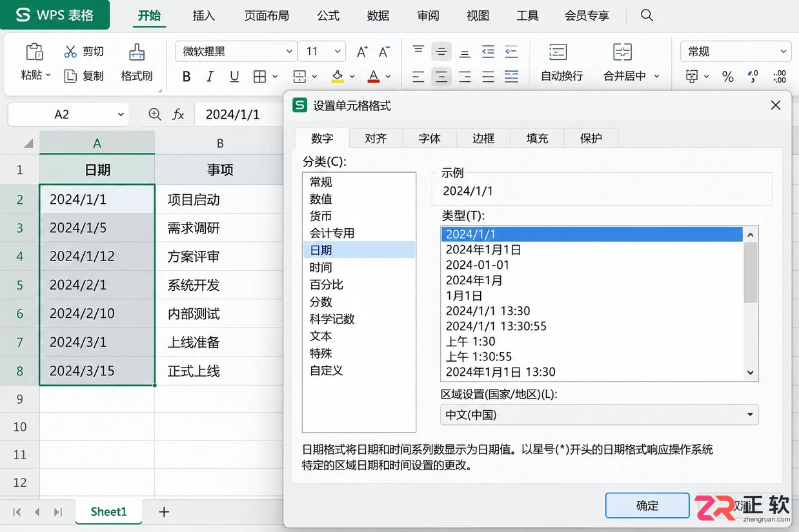The width and height of the screenshot is (799, 532).
Task: Click the Wrap Text (自动换行) button
Action: 561,63
